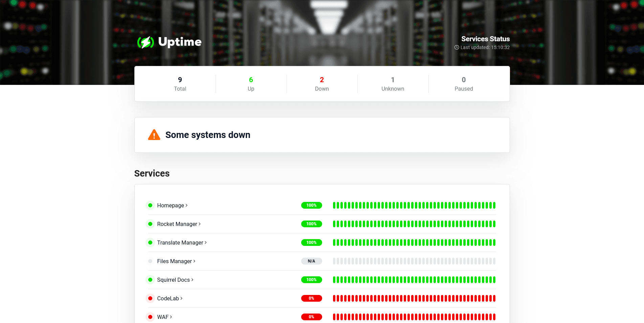Expand the chevron next to Translate Manager
The image size is (644, 323).
tap(206, 243)
